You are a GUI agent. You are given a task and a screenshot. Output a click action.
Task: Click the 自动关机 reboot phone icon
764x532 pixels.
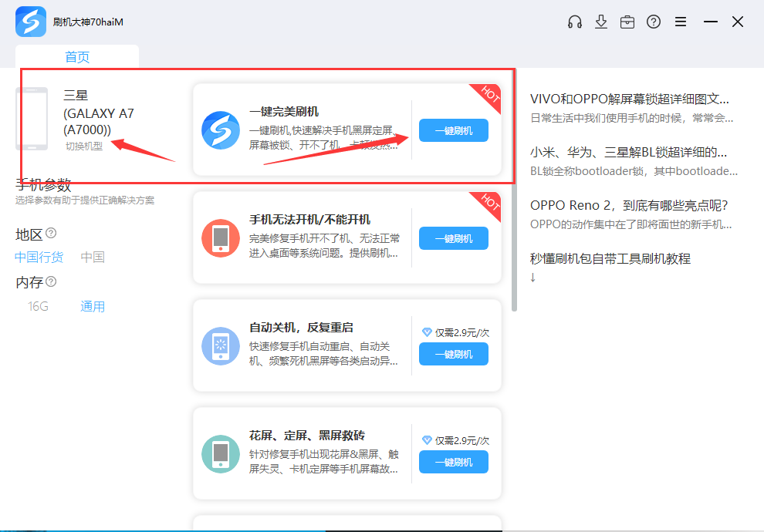click(221, 346)
